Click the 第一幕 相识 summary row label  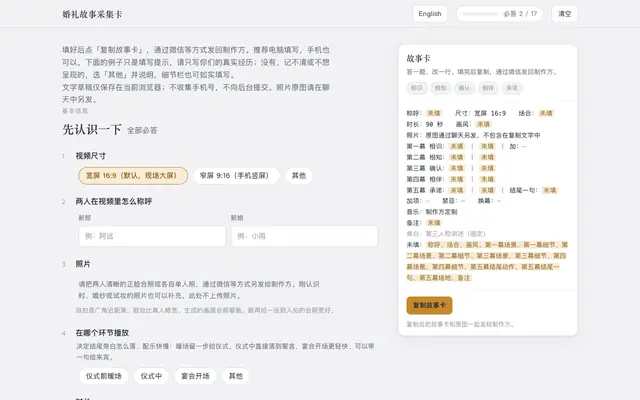(x=426, y=146)
